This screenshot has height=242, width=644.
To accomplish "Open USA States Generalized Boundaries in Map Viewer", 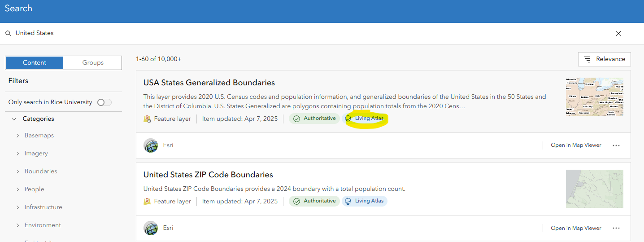I will [x=576, y=145].
